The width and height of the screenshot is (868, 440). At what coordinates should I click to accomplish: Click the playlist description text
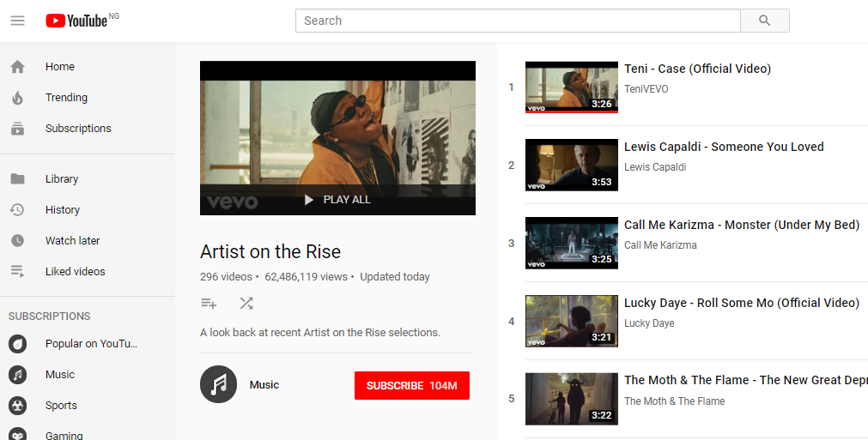320,333
